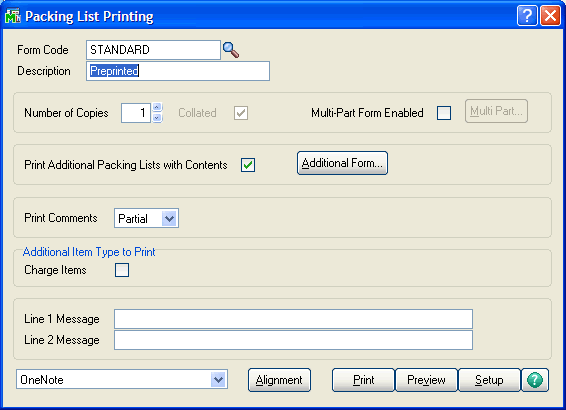This screenshot has height=410, width=566.
Task: Open printer Setup
Action: 489,380
